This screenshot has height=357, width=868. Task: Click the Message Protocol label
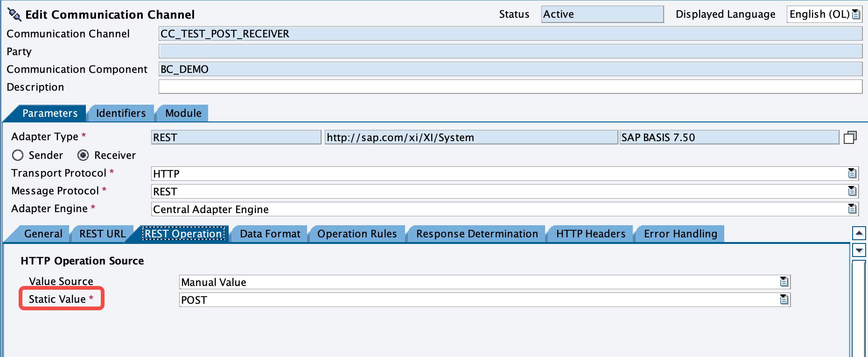[x=55, y=191]
